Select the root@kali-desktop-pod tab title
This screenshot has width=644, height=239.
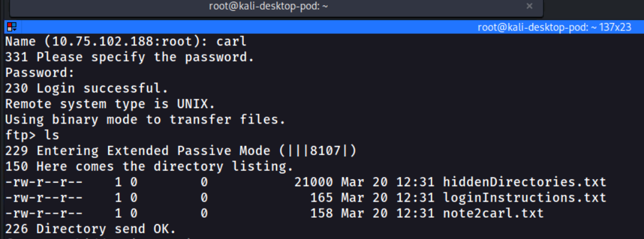[268, 6]
